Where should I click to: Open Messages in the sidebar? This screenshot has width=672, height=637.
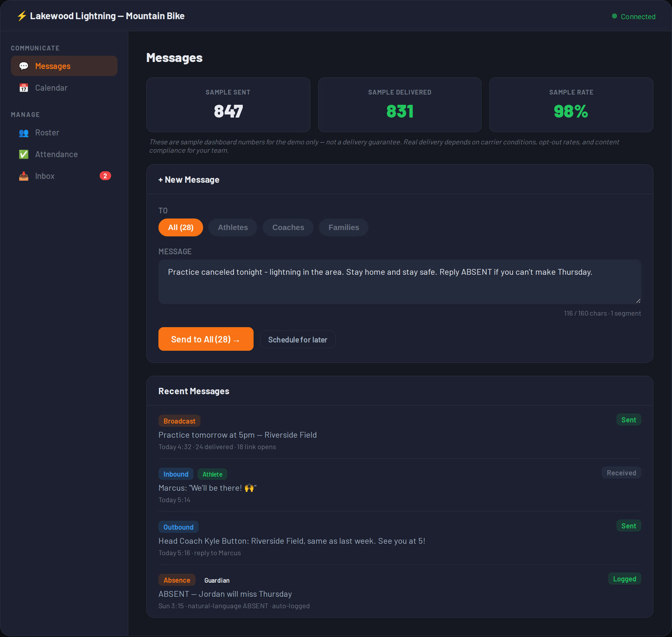[x=64, y=66]
